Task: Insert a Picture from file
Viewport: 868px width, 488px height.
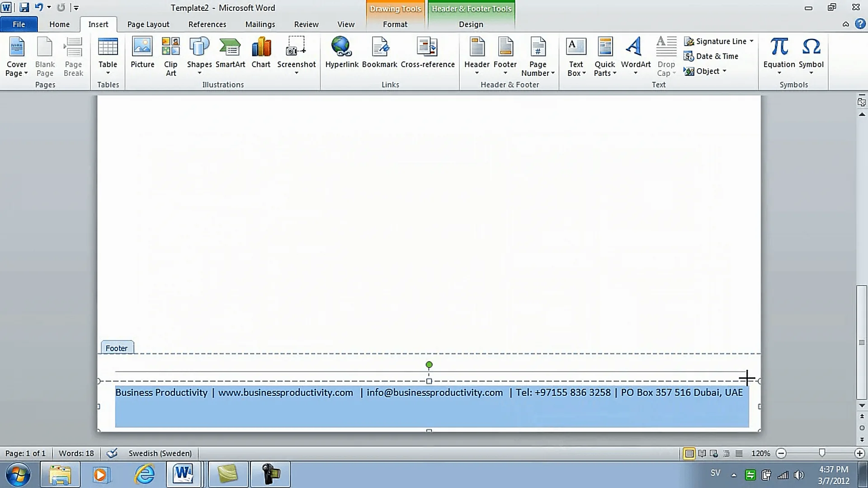Action: (x=142, y=53)
